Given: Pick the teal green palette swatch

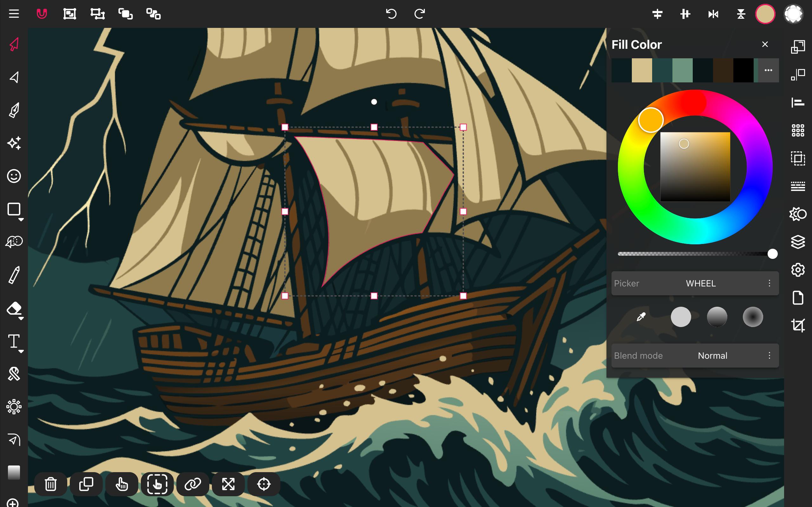Looking at the screenshot, I should coord(682,70).
